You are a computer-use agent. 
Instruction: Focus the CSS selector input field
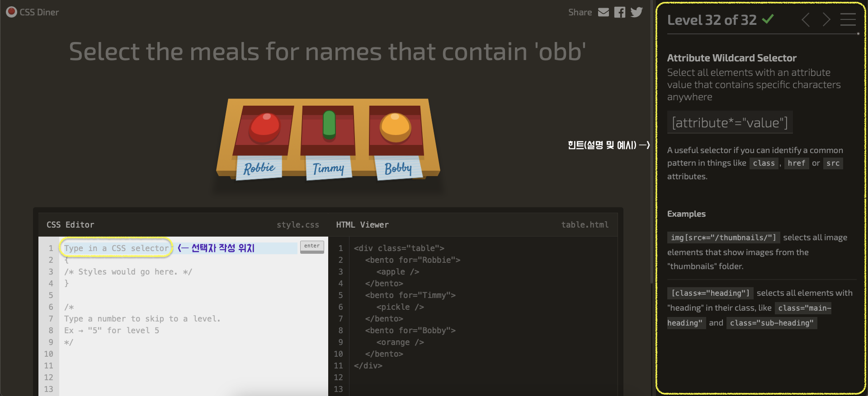tap(180, 248)
